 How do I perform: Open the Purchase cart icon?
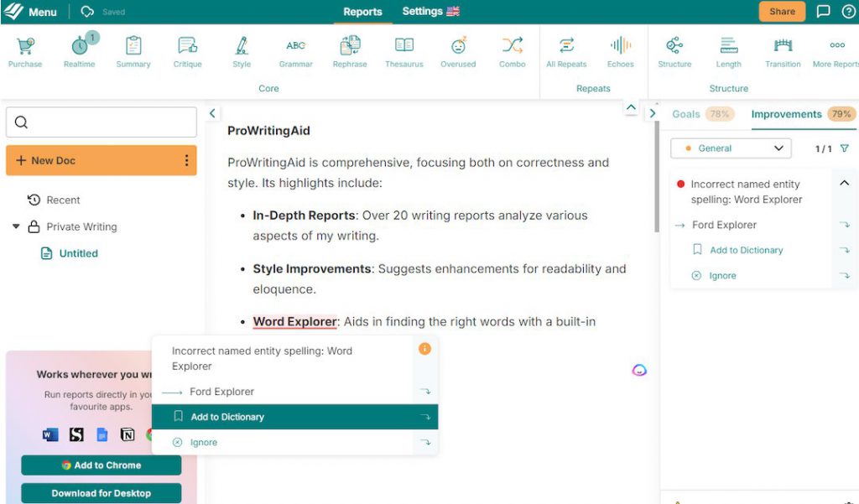pyautogui.click(x=24, y=51)
